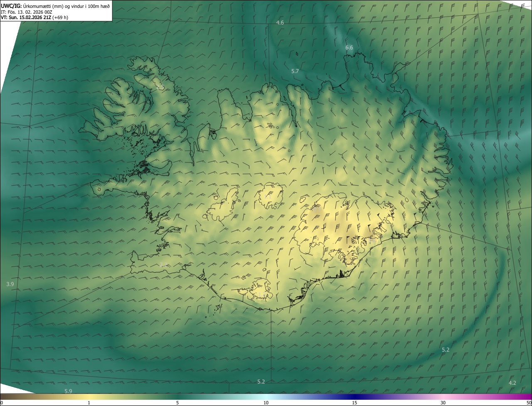Screen dimensions: 532x406
Task: Click the IT line 'Fös. 13. 02. 2026 00Z'
Action: click(30, 12)
